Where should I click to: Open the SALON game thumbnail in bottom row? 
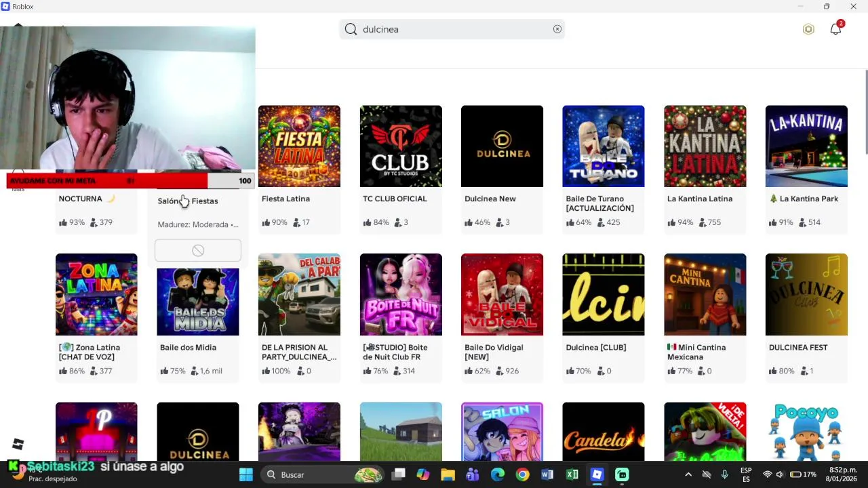point(502,432)
